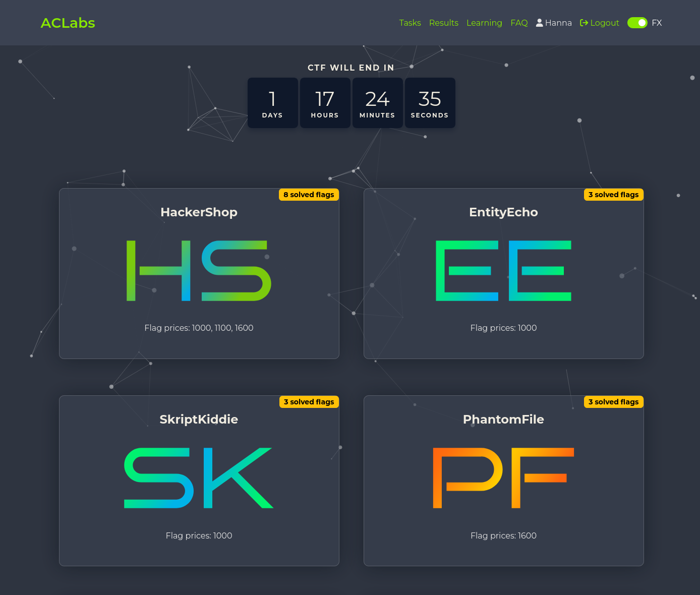Go to the Results page
Viewport: 700px width, 595px height.
(443, 23)
